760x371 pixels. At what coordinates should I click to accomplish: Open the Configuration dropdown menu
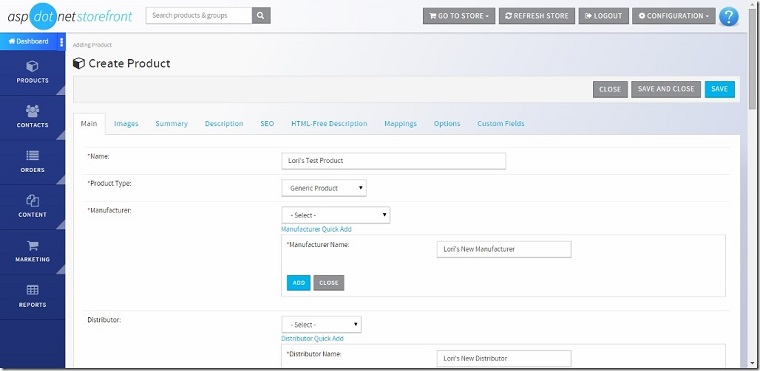(674, 16)
